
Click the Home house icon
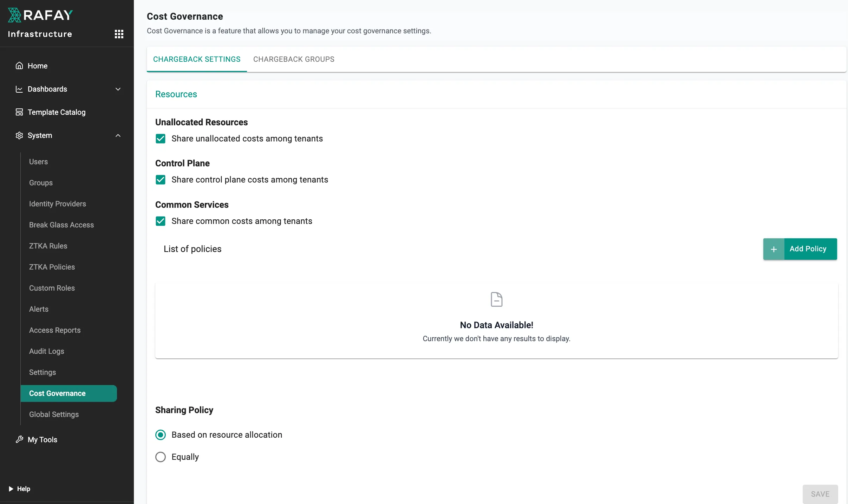pyautogui.click(x=19, y=66)
